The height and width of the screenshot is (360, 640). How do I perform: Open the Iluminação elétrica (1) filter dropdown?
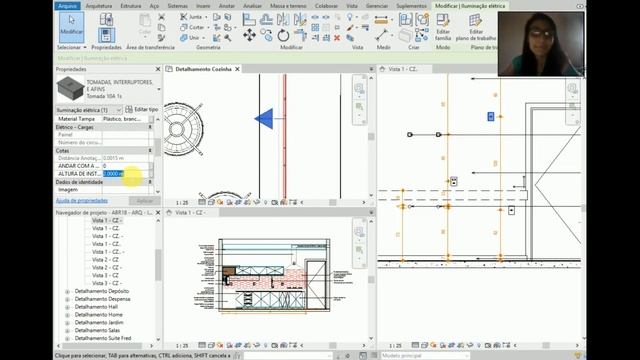point(119,110)
